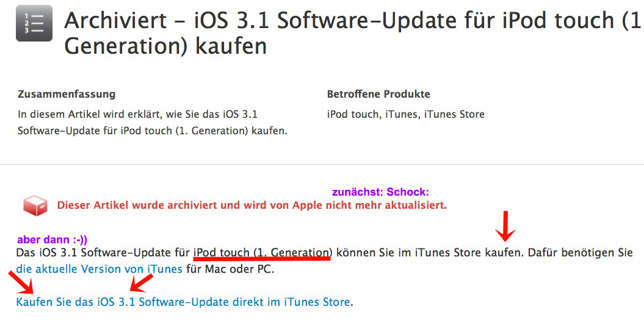Viewport: 644px width, 326px height.
Task: Click the article title 'Archiviert – iOS 3.1'
Action: point(354,32)
